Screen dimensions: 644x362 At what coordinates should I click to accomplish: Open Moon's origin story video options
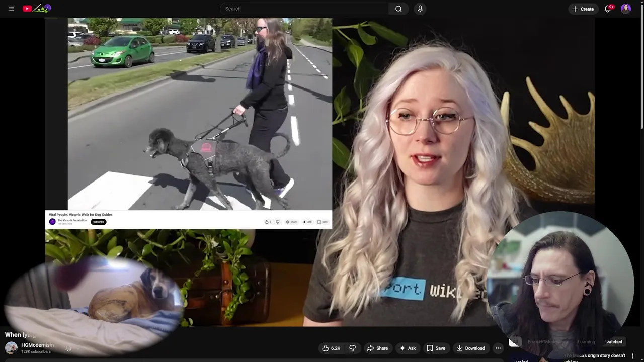tap(633, 356)
